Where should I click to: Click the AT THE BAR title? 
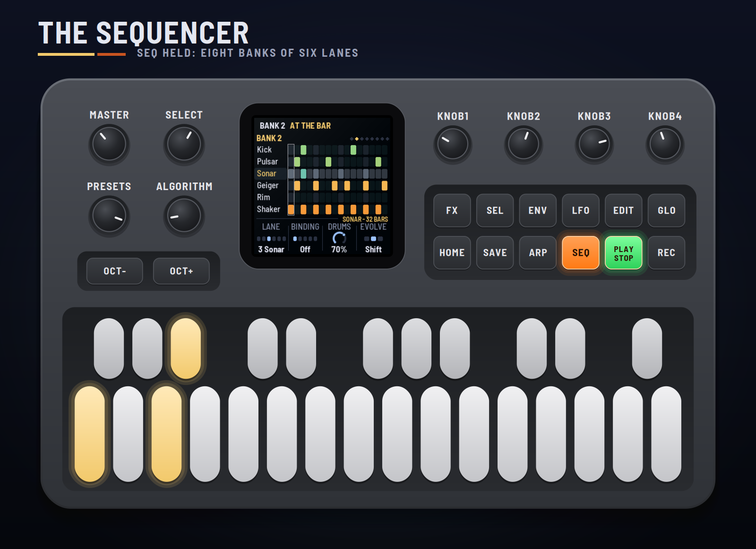(x=310, y=126)
